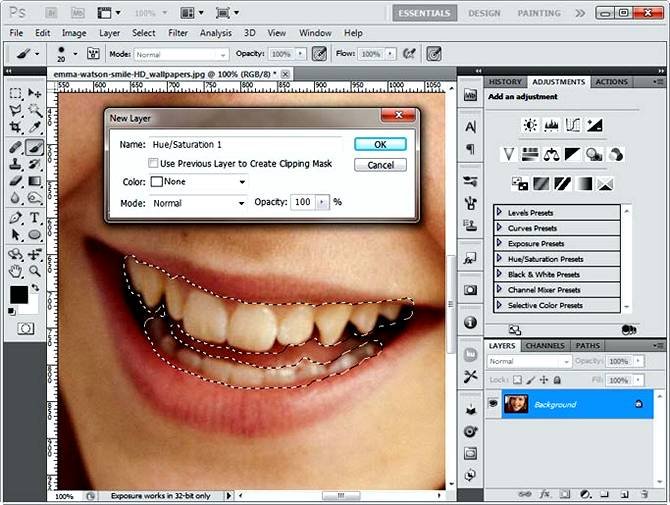Hide the Background layer with eye icon

(x=493, y=403)
